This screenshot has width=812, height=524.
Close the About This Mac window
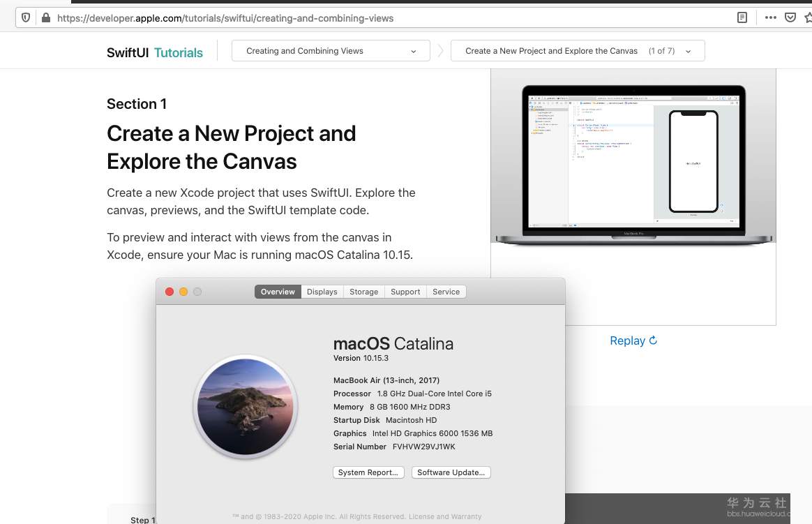click(x=170, y=292)
